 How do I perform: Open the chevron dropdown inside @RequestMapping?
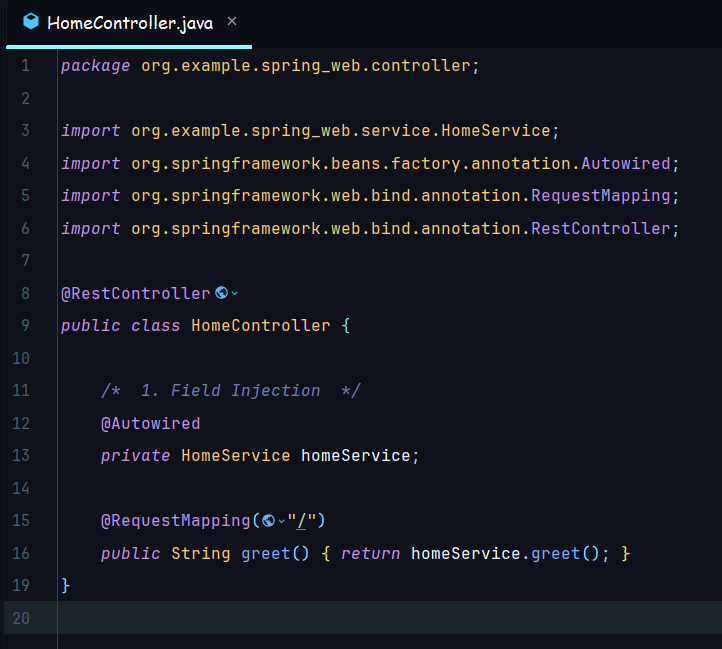pos(281,521)
